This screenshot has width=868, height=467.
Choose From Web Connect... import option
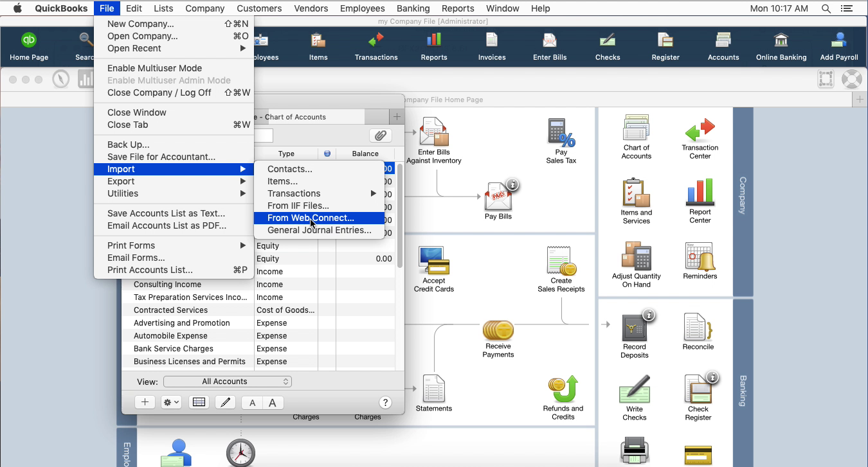point(320,218)
